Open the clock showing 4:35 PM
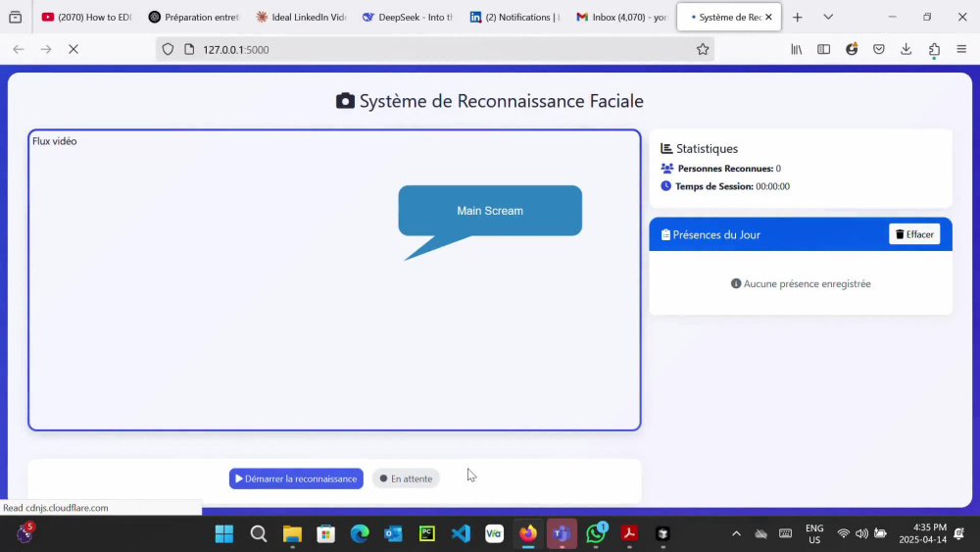This screenshot has height=552, width=980. pos(922,534)
